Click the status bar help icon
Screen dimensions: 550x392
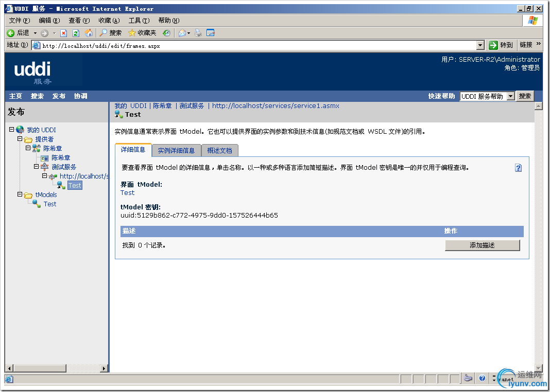point(483,378)
